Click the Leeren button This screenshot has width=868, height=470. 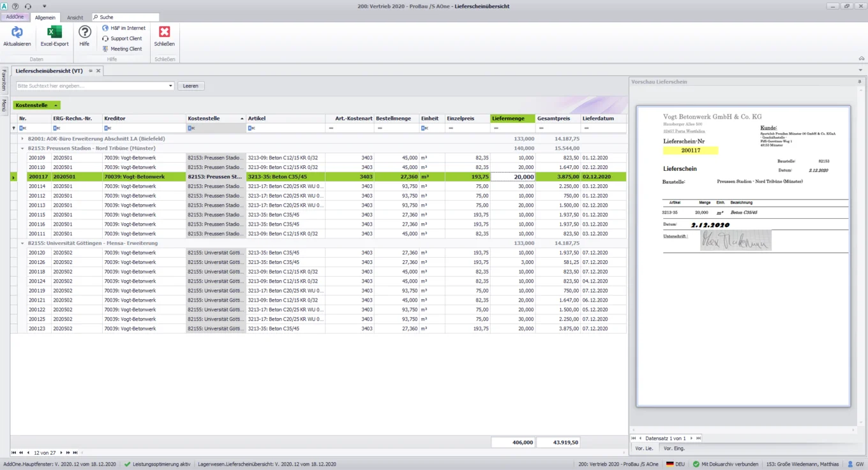click(190, 85)
